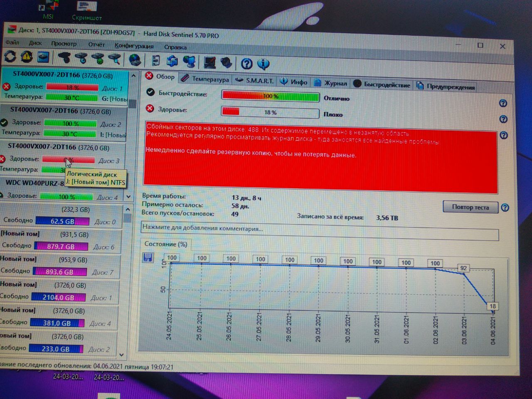
Task: Switch to the Быстродействие tab
Action: [x=382, y=85]
